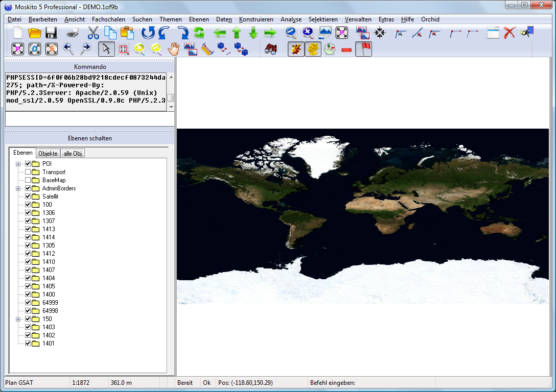Click the floppy disk save icon
This screenshot has height=392, width=556.
pyautogui.click(x=51, y=33)
